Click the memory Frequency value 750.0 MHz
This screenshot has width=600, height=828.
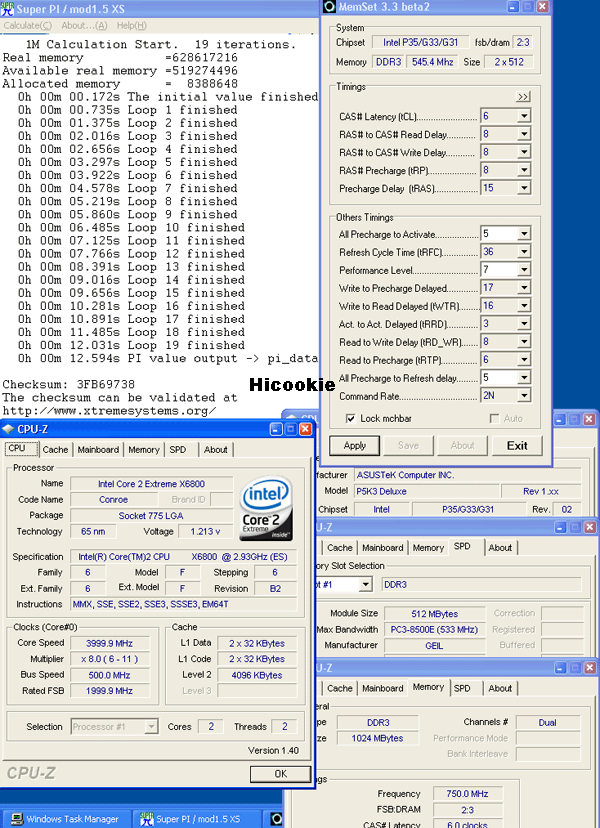click(467, 794)
